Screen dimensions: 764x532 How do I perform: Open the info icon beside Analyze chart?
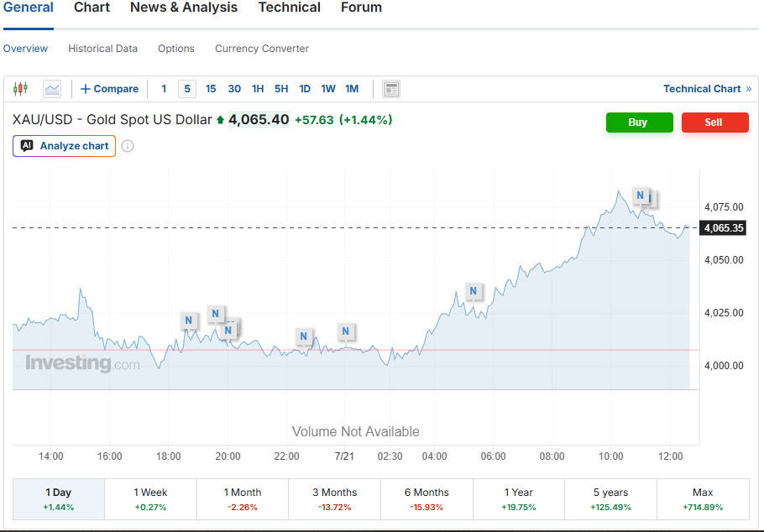128,146
